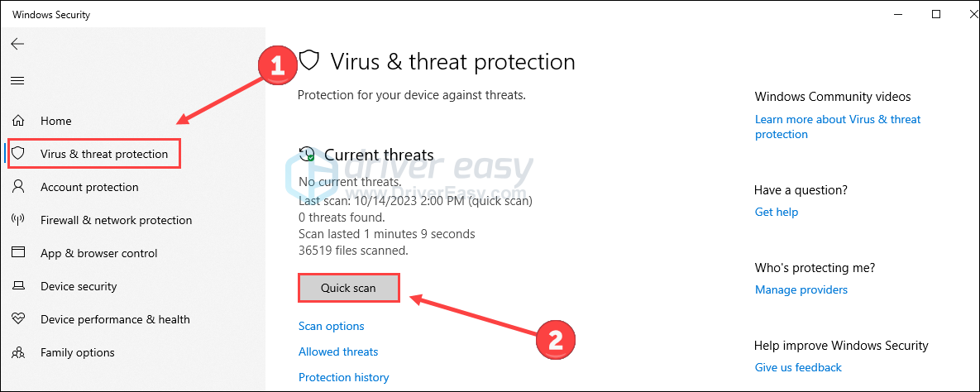Click the Firewall network signal icon
The image size is (980, 392).
pyautogui.click(x=19, y=220)
